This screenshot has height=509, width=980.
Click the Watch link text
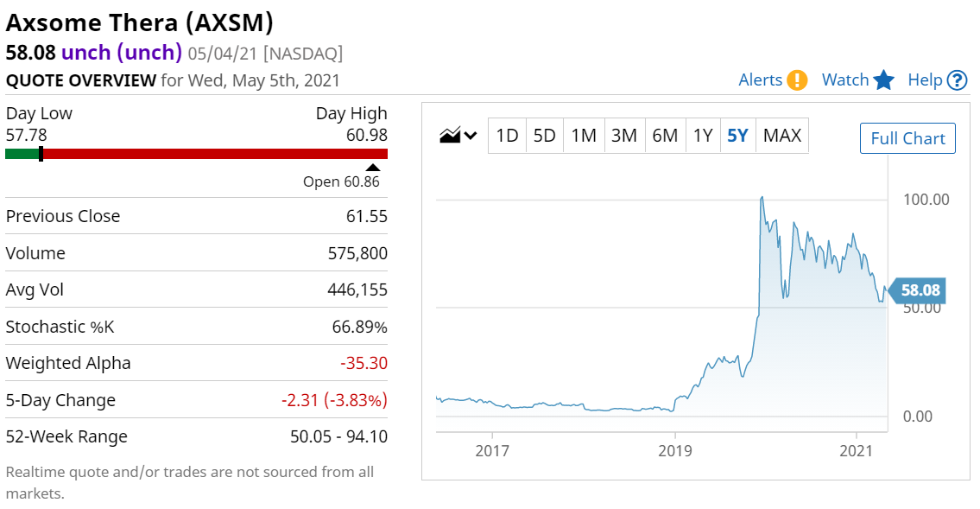pyautogui.click(x=845, y=80)
